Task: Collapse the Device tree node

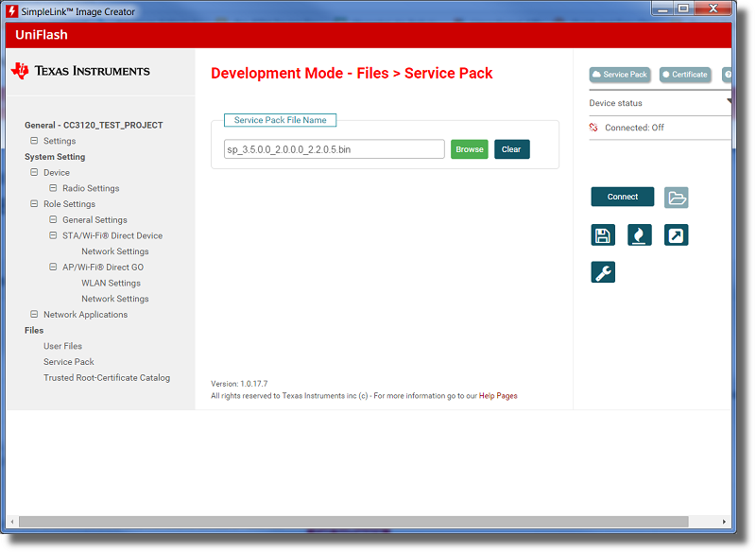Action: click(x=35, y=173)
